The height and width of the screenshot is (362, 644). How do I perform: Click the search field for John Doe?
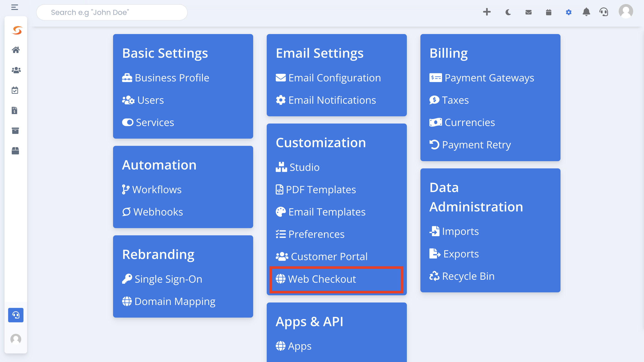tap(112, 12)
